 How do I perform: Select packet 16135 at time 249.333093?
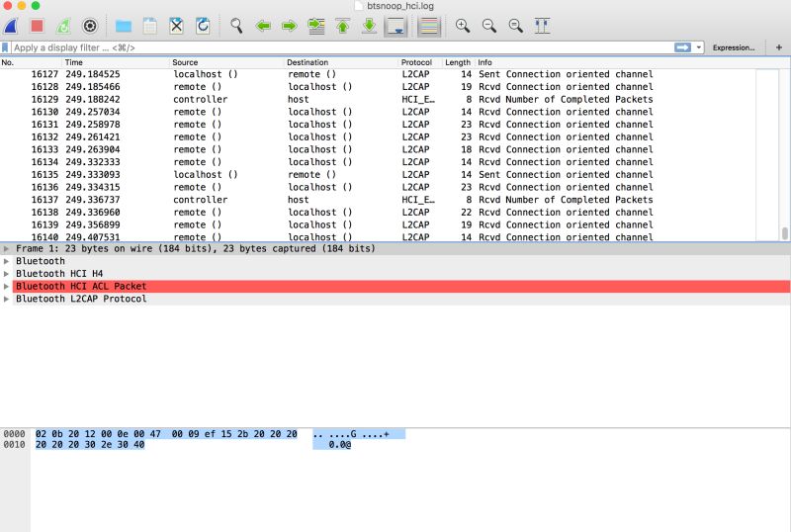[x=378, y=175]
